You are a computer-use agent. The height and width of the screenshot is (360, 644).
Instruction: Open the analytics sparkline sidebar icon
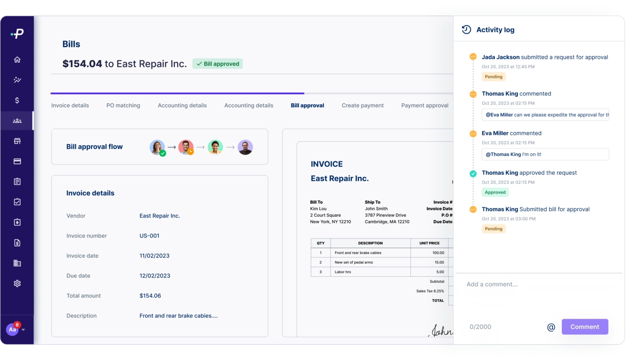coord(17,80)
